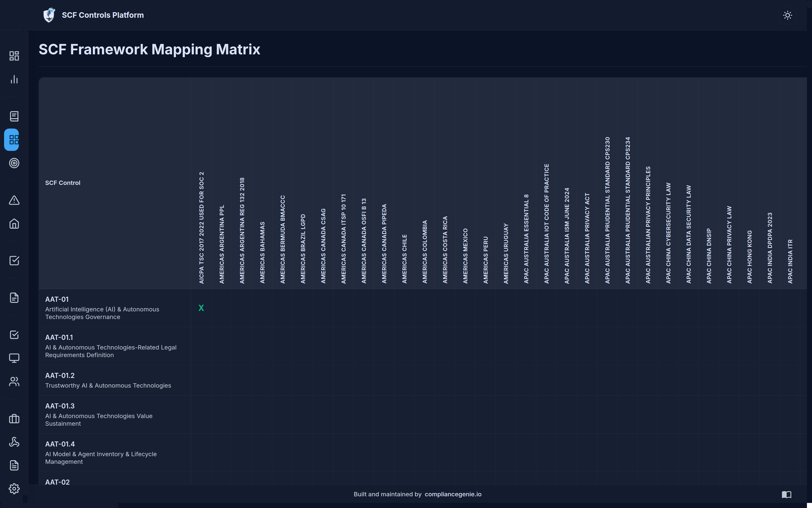
Task: Click APAC INDIA DPDPA 2023 header
Action: 770,248
